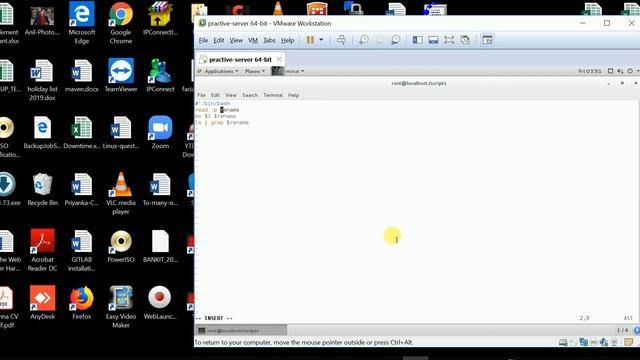The height and width of the screenshot is (360, 640).
Task: Click the message log note icon in status bar
Action: (629, 342)
